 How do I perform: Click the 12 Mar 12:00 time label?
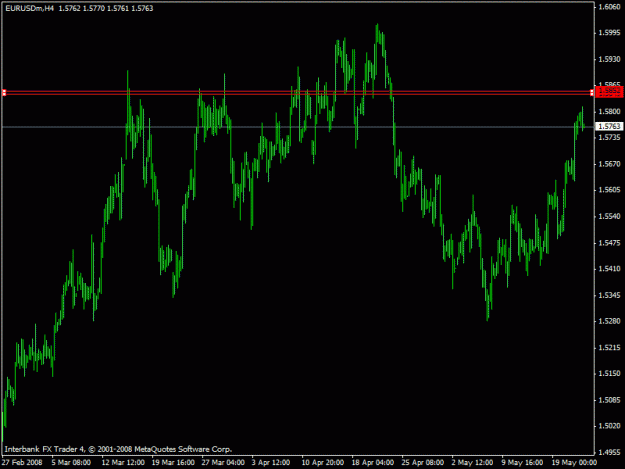pos(123,462)
